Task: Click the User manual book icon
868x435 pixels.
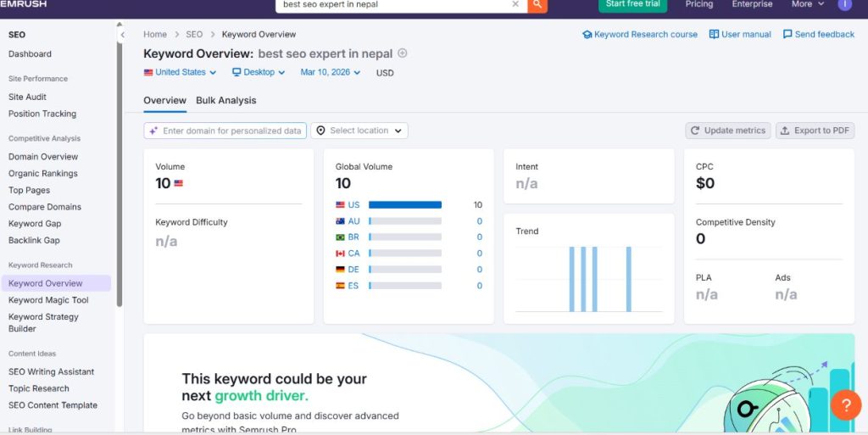Action: tap(714, 34)
